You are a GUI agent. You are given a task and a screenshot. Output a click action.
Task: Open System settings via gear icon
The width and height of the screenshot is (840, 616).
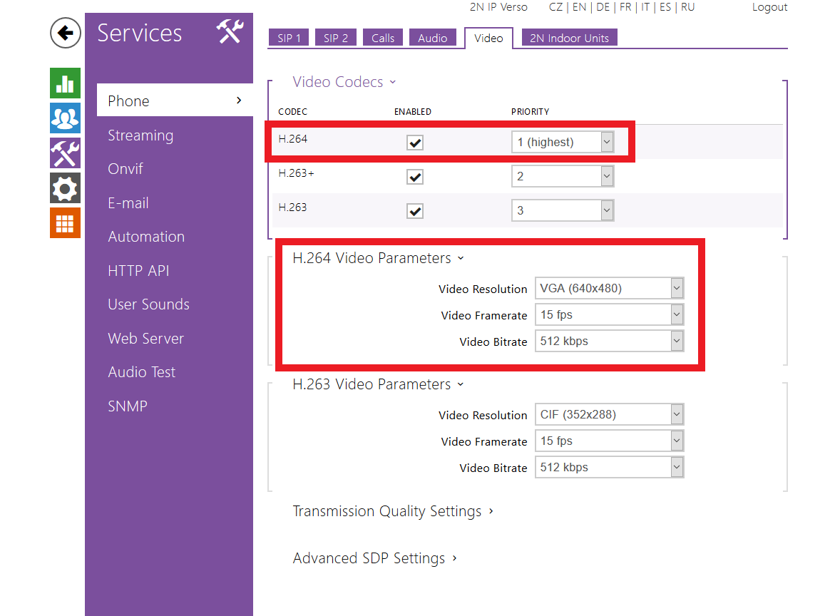tap(65, 188)
